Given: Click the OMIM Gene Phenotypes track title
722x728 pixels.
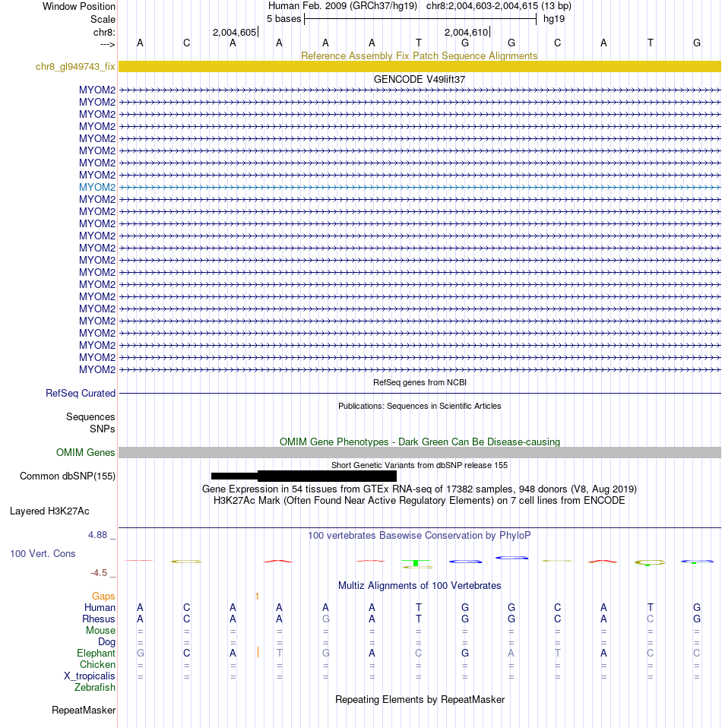Looking at the screenshot, I should click(420, 442).
